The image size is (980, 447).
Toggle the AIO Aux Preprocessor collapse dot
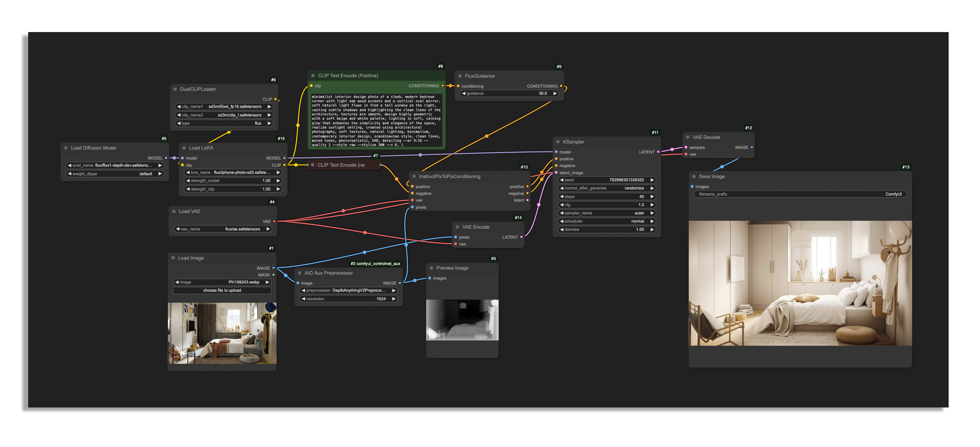pos(300,273)
